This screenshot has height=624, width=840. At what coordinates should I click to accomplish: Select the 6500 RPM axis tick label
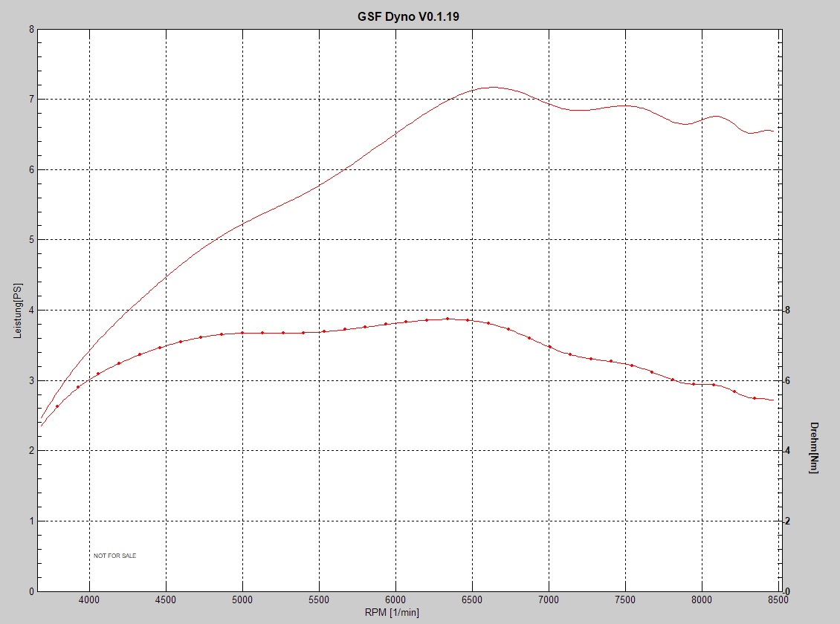472,600
